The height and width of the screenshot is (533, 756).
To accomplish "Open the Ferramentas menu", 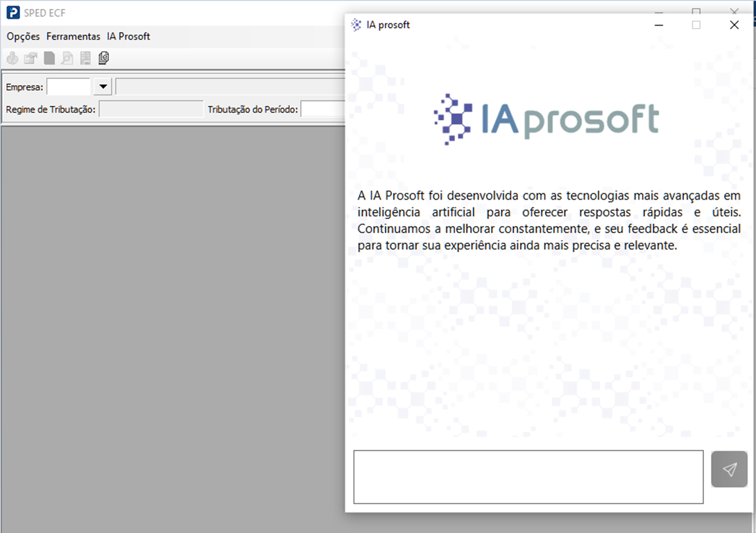I will tap(74, 37).
